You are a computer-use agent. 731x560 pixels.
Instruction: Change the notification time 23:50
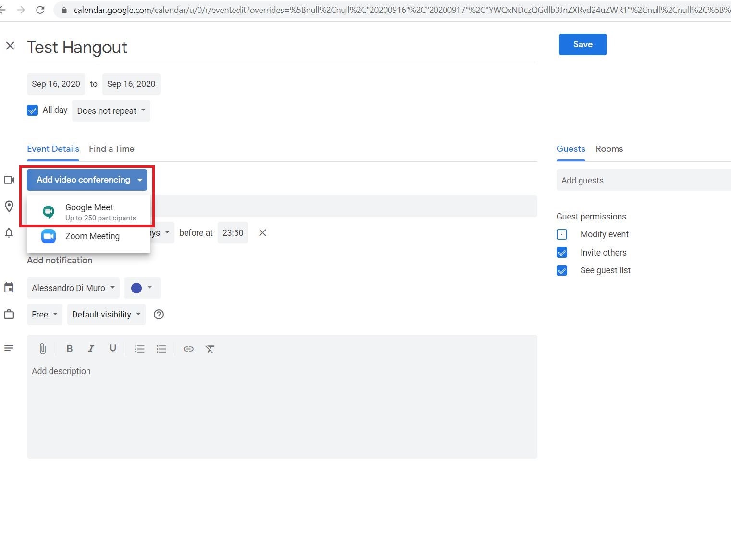[233, 233]
